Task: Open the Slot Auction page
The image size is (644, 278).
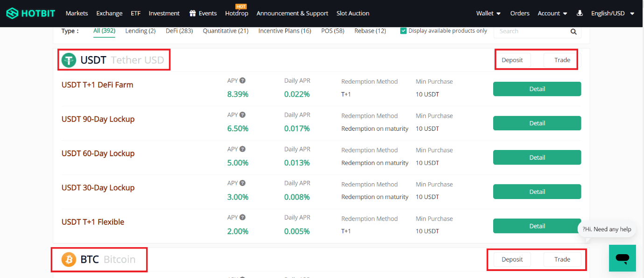Action: (353, 13)
